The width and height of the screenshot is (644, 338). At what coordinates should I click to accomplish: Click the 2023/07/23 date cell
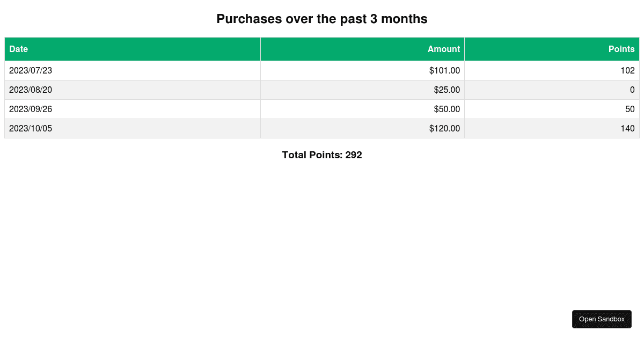point(133,70)
